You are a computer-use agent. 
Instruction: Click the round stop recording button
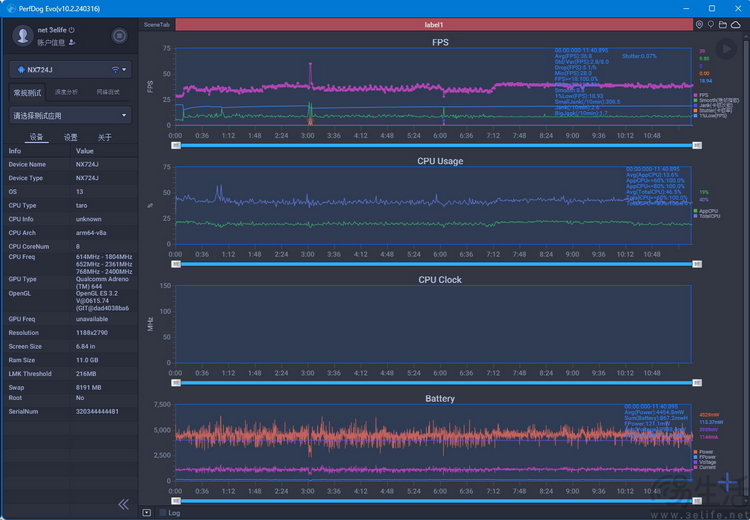point(119,35)
